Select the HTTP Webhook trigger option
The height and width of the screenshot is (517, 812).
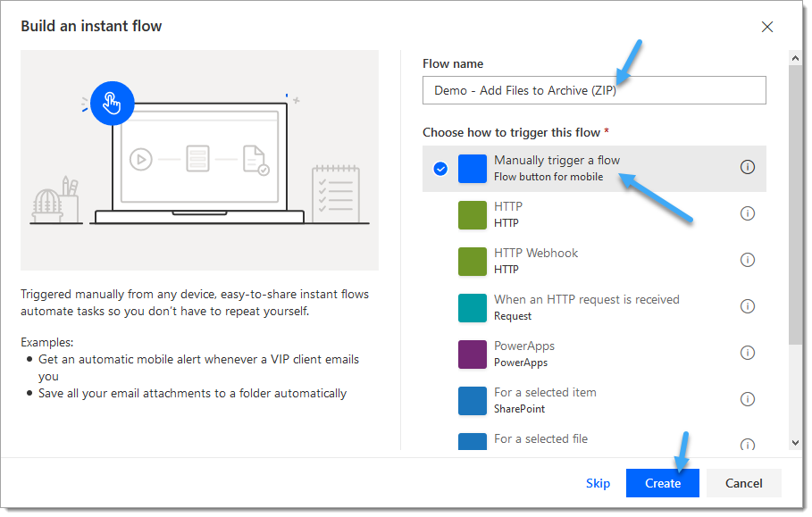594,262
